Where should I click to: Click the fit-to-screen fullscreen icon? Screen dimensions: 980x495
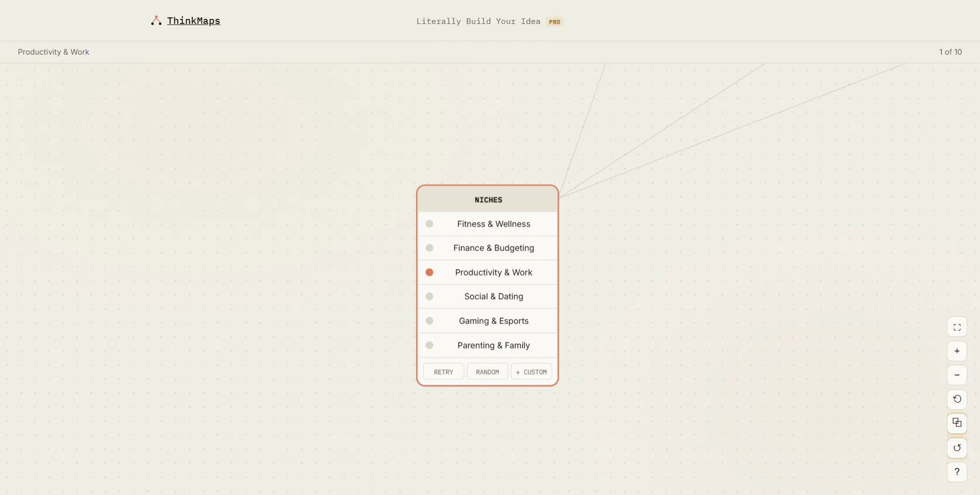pos(957,327)
